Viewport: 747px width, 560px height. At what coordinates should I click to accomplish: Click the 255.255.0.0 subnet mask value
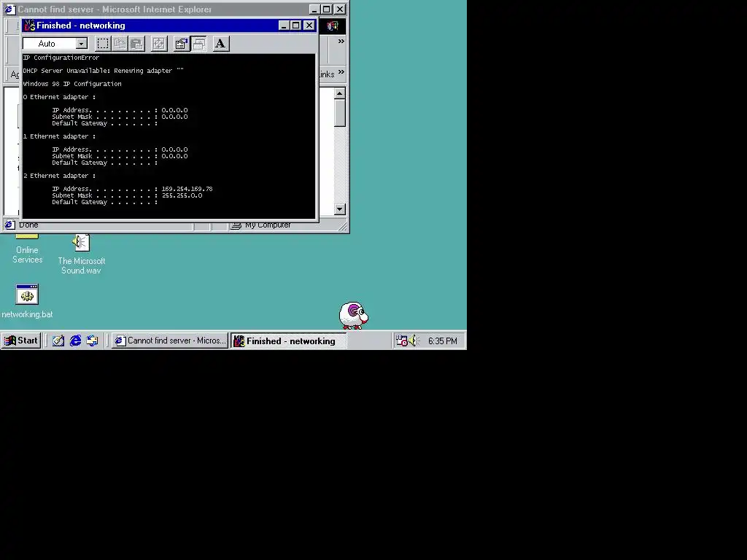pyautogui.click(x=182, y=195)
